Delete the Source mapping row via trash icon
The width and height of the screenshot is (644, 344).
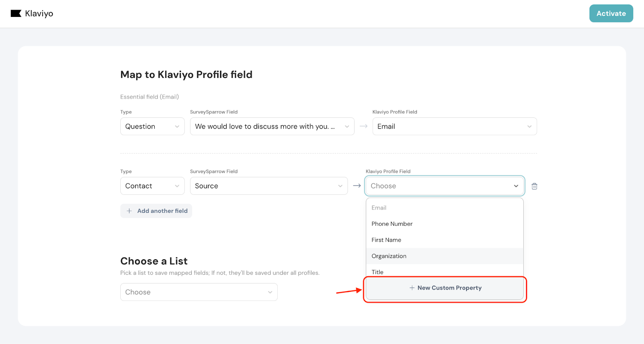point(534,186)
